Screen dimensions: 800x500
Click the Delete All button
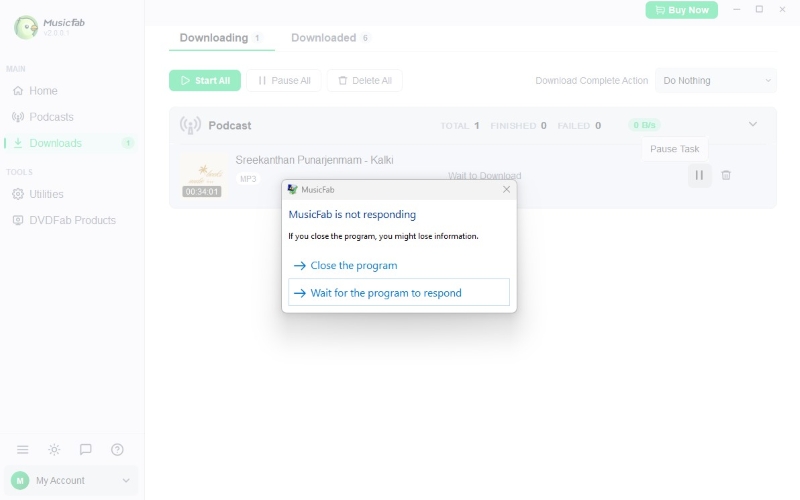coord(364,81)
